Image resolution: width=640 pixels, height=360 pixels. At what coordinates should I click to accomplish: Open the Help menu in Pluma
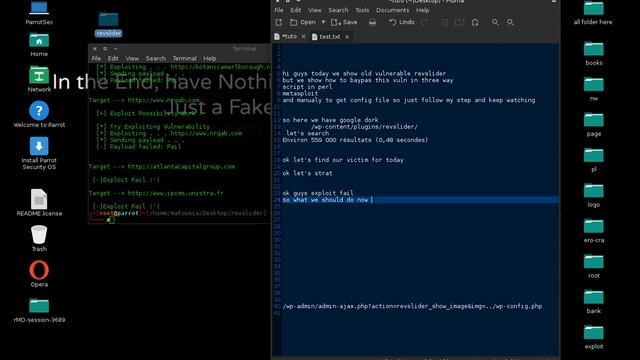(422, 10)
